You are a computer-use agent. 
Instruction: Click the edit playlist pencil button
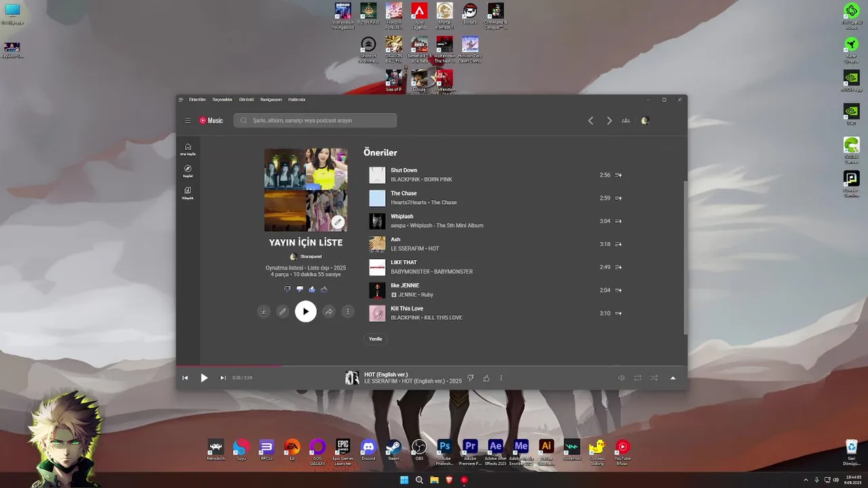[283, 312]
